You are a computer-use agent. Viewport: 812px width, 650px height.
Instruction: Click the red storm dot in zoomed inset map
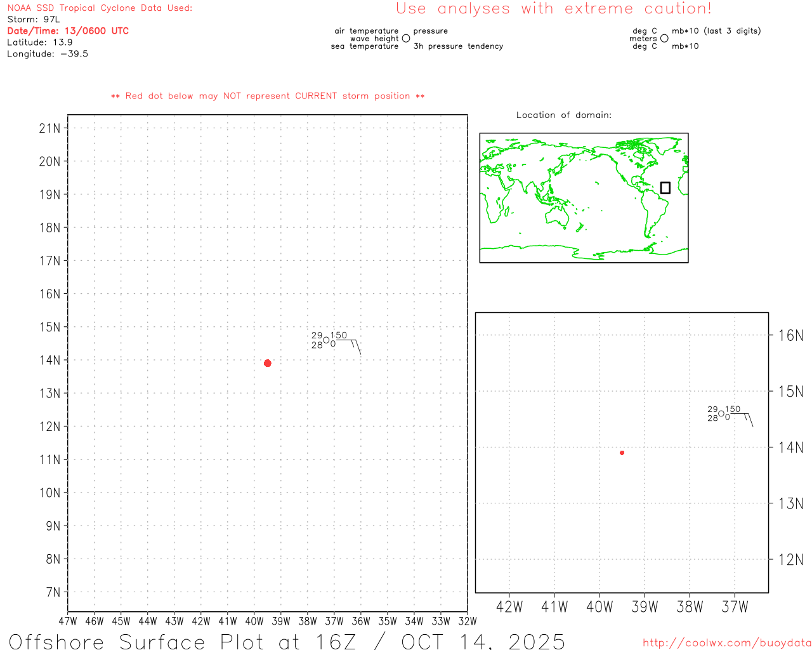point(622,453)
